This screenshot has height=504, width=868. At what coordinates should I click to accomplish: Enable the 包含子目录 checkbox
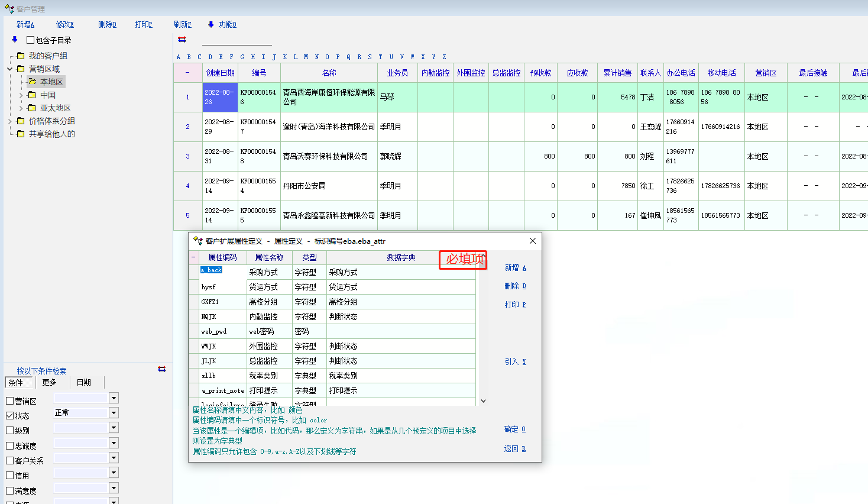coord(30,40)
